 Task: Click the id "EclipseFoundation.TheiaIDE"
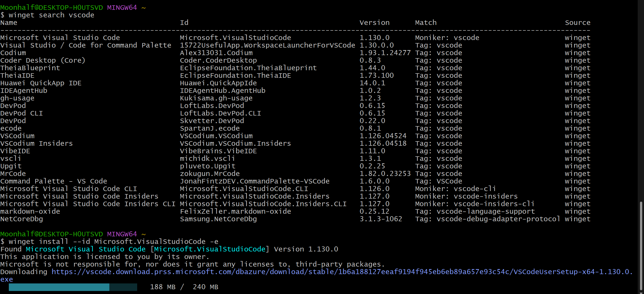236,76
